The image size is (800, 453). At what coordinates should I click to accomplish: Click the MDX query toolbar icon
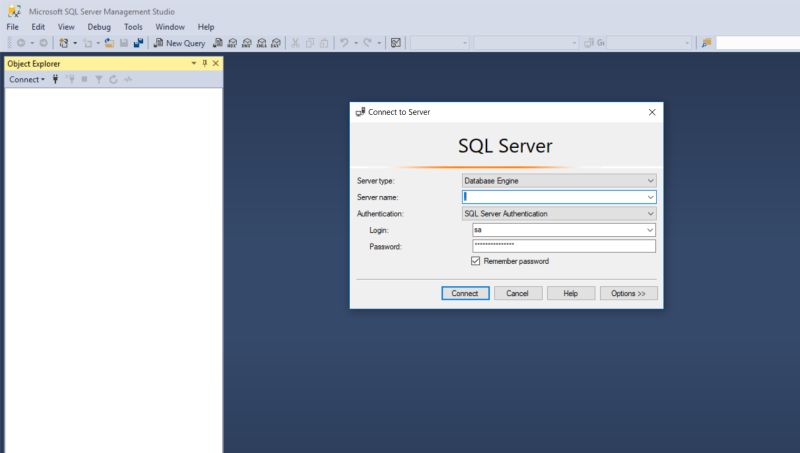click(x=232, y=43)
